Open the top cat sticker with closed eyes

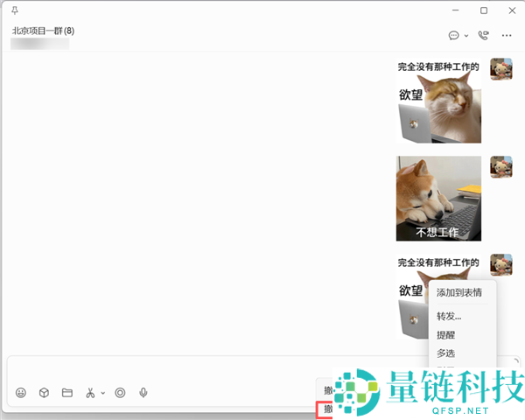point(438,101)
